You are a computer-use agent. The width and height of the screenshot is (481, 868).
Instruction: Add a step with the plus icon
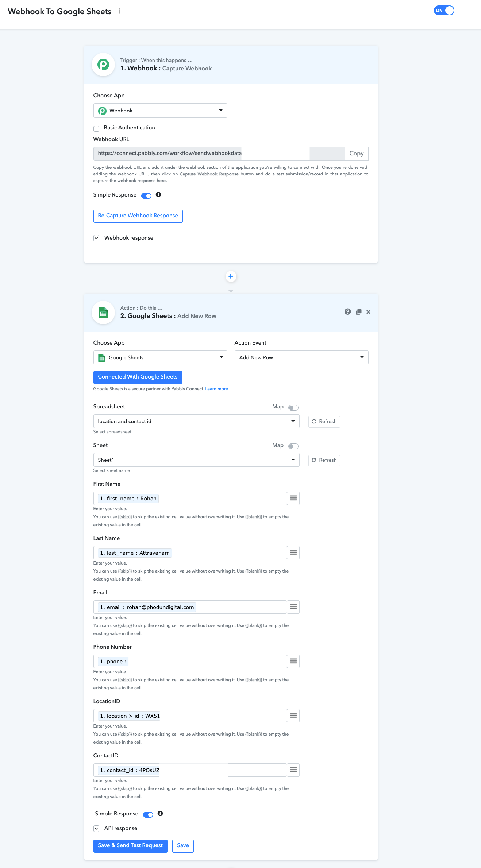(x=231, y=276)
